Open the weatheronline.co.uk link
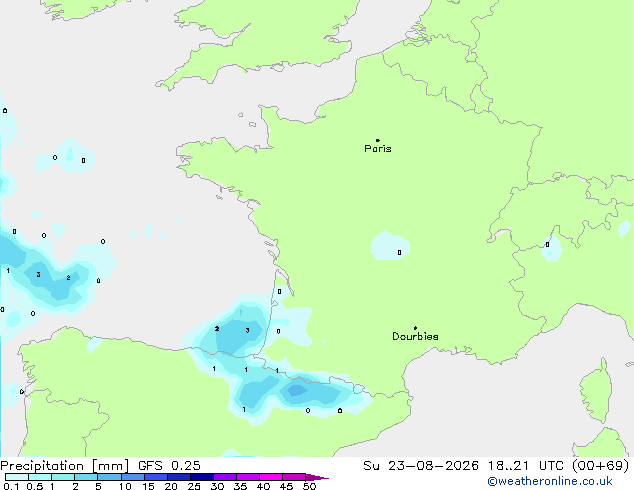The height and width of the screenshot is (490, 634). click(550, 481)
